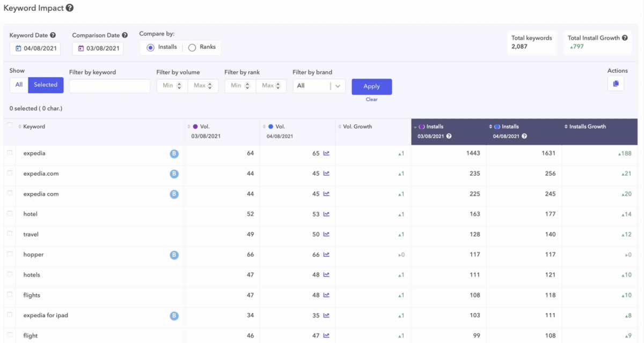644x343 pixels.
Task: Show All keywords
Action: 19,85
